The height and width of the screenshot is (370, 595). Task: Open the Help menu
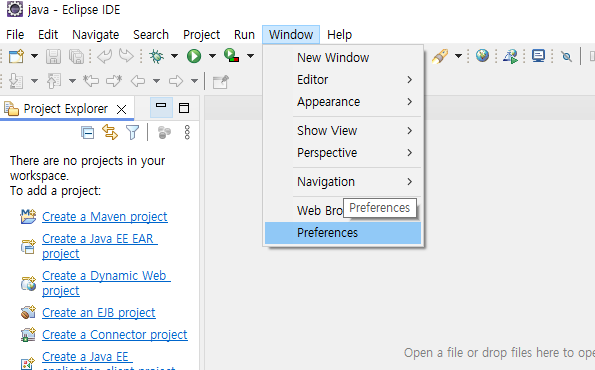click(339, 35)
